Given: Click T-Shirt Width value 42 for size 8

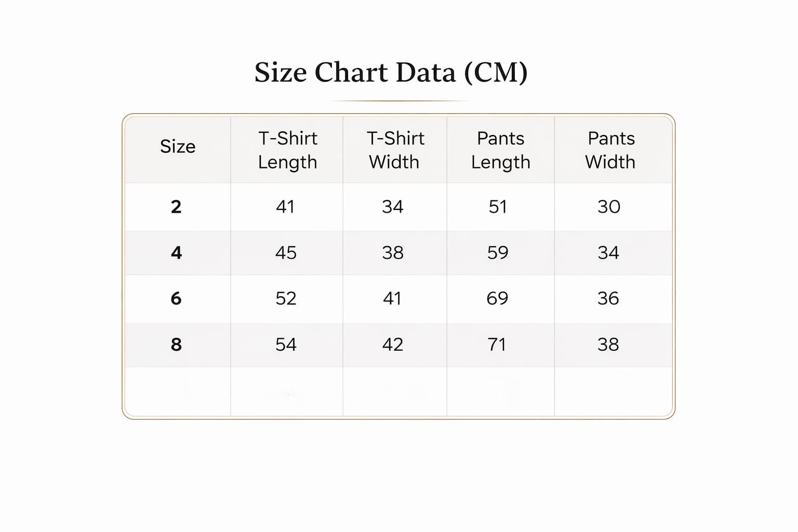Looking at the screenshot, I should tap(393, 344).
